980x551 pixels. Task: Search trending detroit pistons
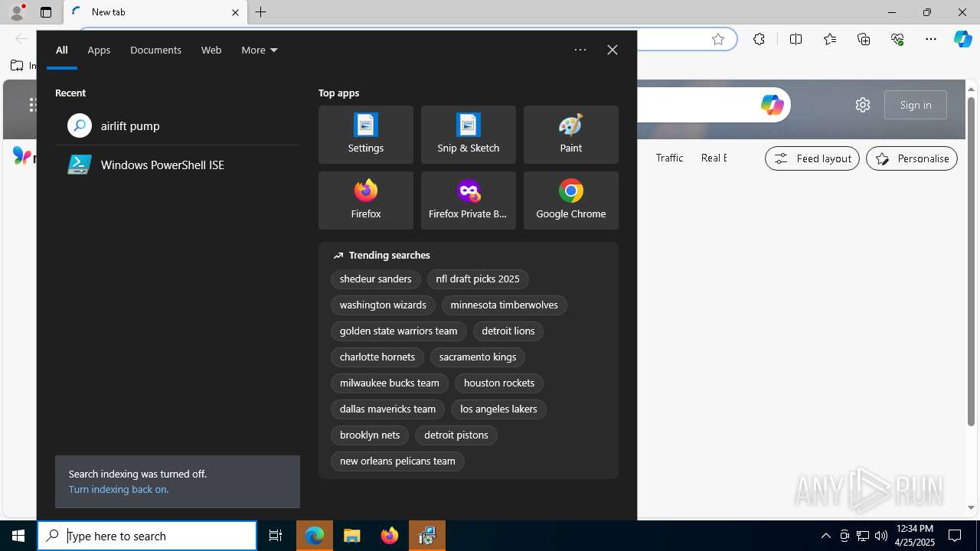pos(456,435)
